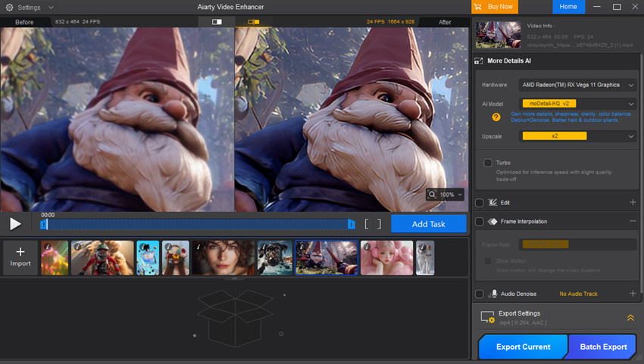Click the AI model help question icon
Image resolution: width=644 pixels, height=364 pixels.
tap(496, 117)
